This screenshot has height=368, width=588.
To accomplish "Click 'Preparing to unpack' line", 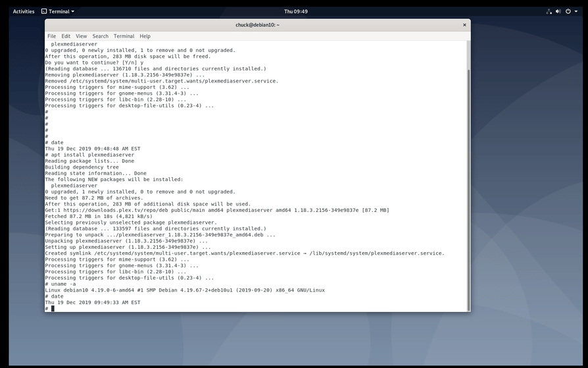I will (x=160, y=235).
